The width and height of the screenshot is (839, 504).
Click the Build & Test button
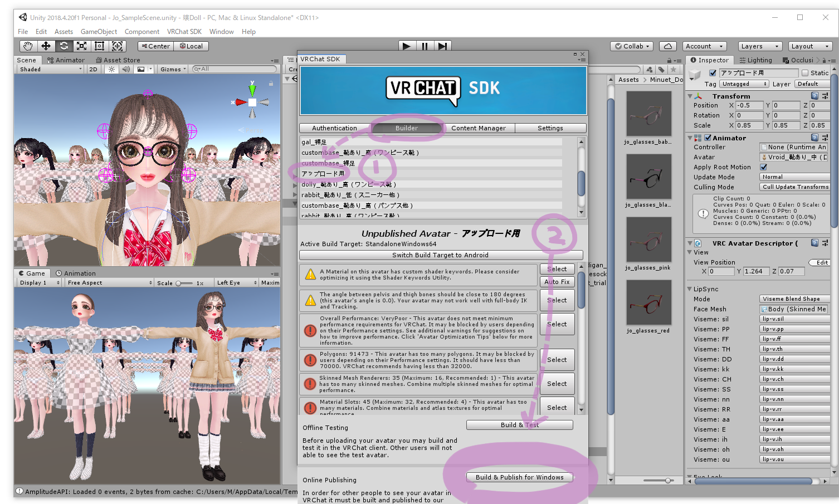520,425
